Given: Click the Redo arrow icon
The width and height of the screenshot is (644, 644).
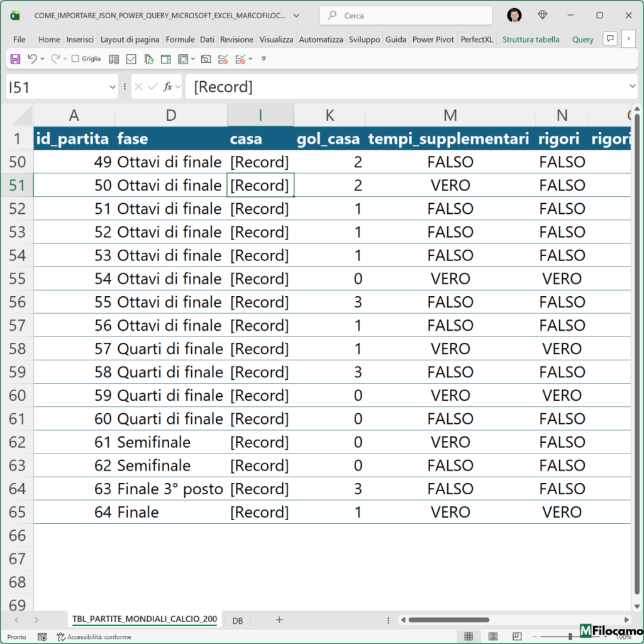Looking at the screenshot, I should (x=55, y=58).
